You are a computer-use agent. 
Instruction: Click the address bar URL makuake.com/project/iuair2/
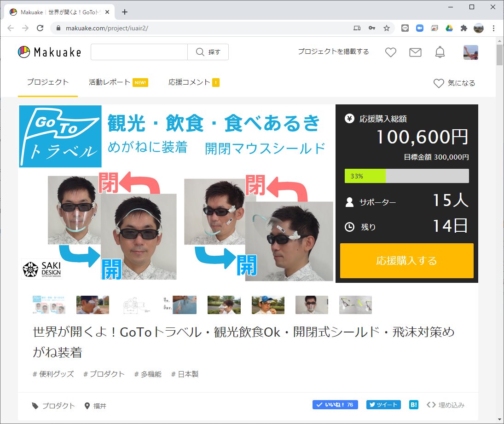107,28
